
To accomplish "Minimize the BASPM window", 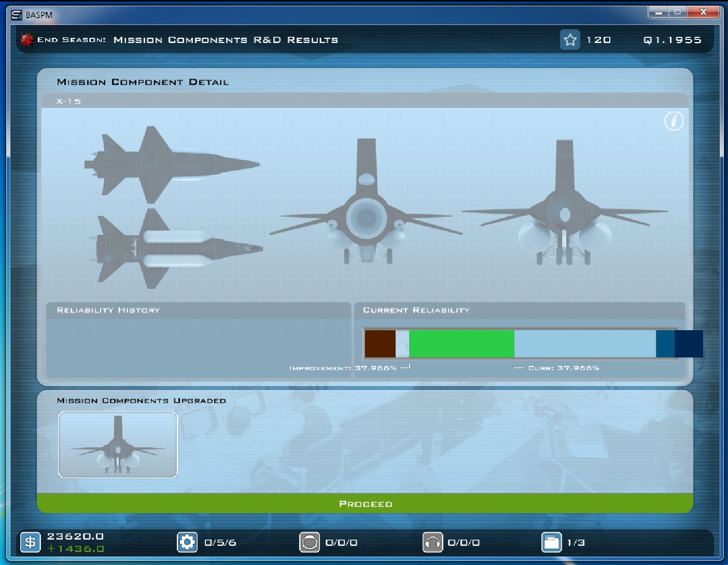I will [659, 12].
